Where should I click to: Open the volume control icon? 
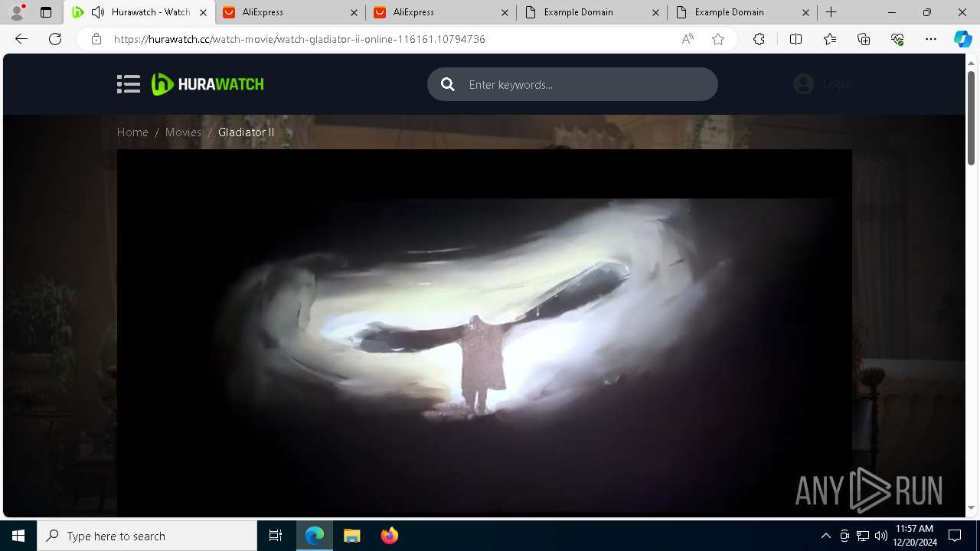[881, 536]
